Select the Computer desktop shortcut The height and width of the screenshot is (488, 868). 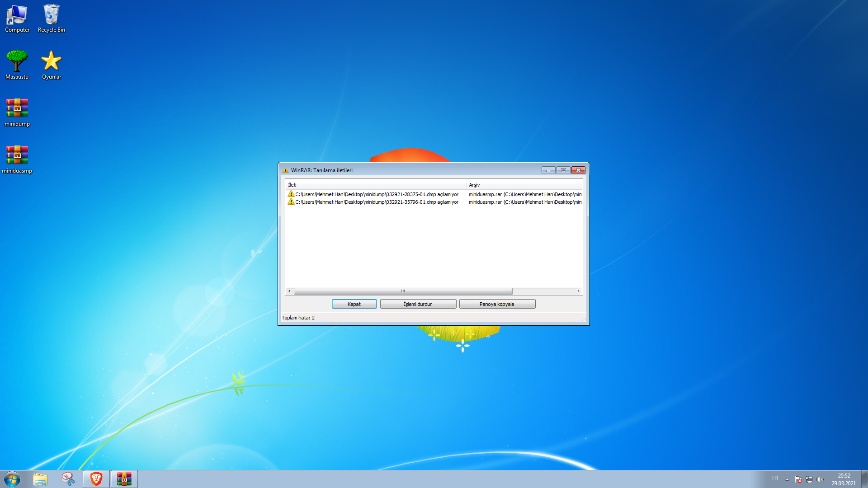(17, 14)
